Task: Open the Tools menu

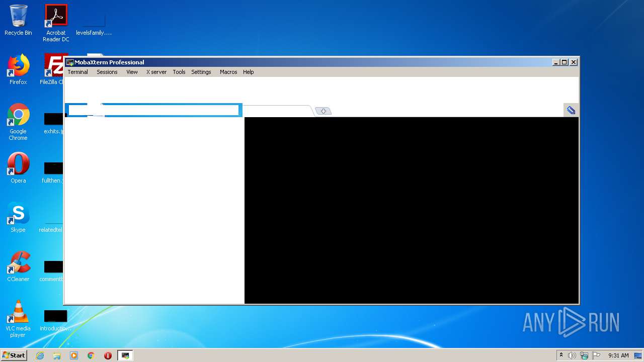Action: (179, 72)
